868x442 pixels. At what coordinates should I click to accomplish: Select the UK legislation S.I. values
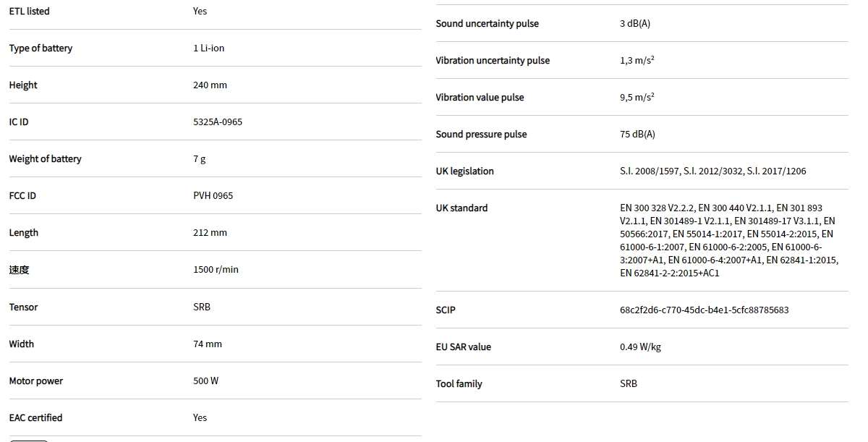(x=712, y=171)
